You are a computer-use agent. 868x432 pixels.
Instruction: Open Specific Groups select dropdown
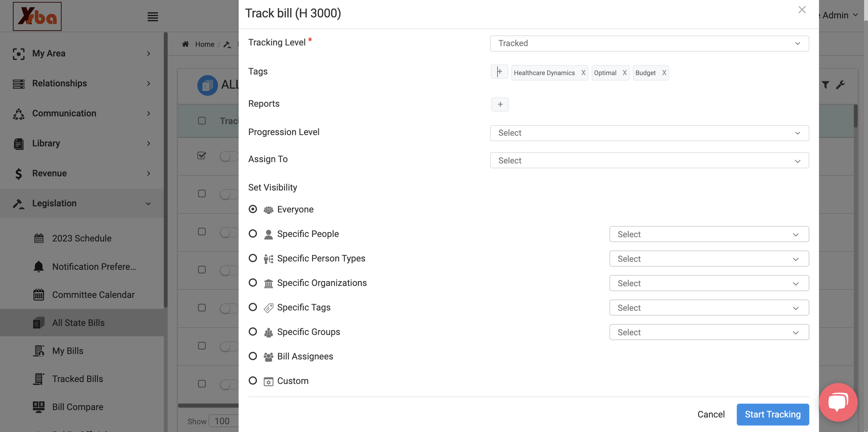[x=709, y=332]
